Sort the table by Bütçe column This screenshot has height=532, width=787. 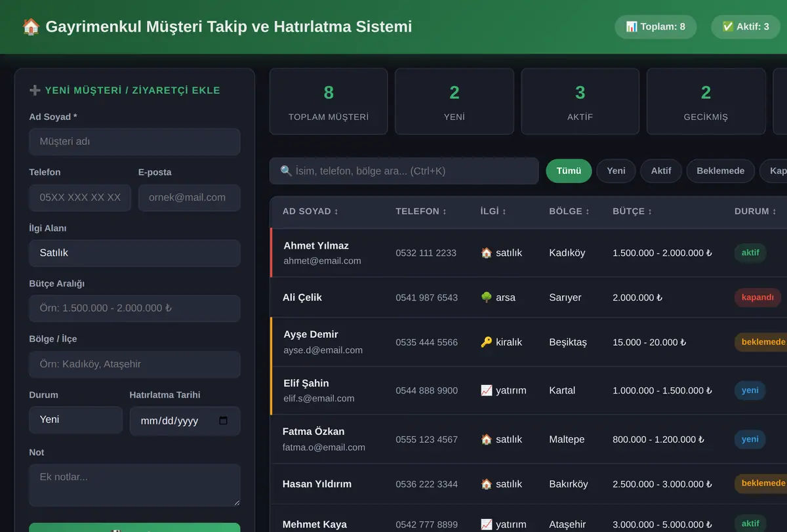click(x=632, y=211)
